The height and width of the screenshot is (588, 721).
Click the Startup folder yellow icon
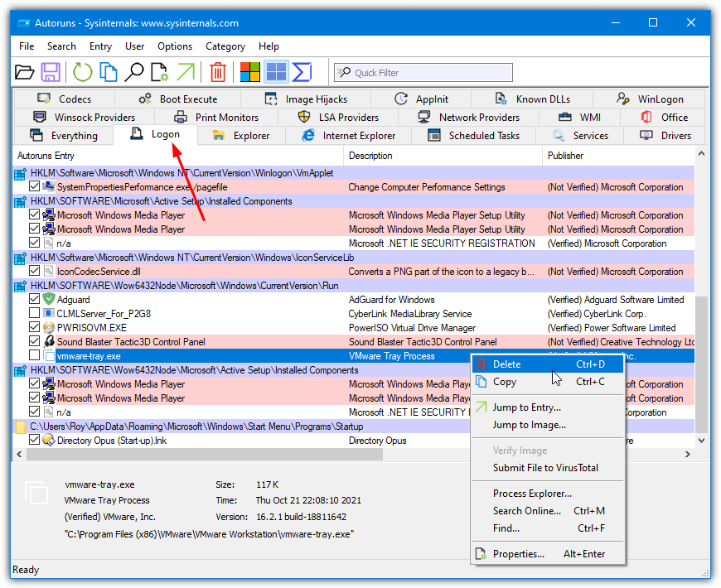20,427
